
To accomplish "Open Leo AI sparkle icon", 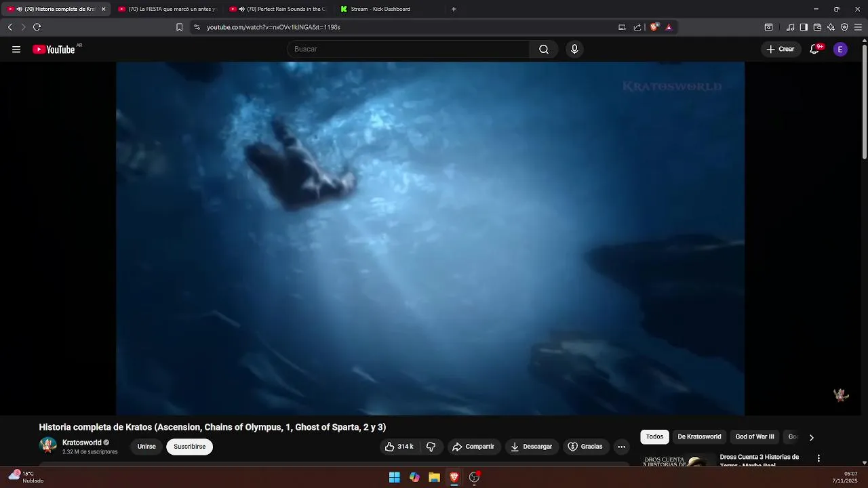I will pos(831,27).
